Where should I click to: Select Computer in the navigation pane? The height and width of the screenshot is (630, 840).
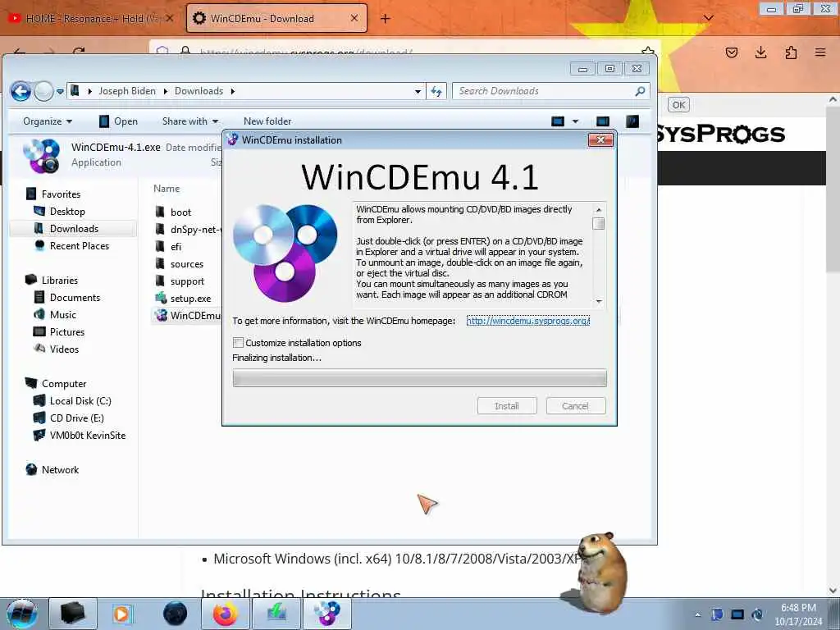pos(56,384)
